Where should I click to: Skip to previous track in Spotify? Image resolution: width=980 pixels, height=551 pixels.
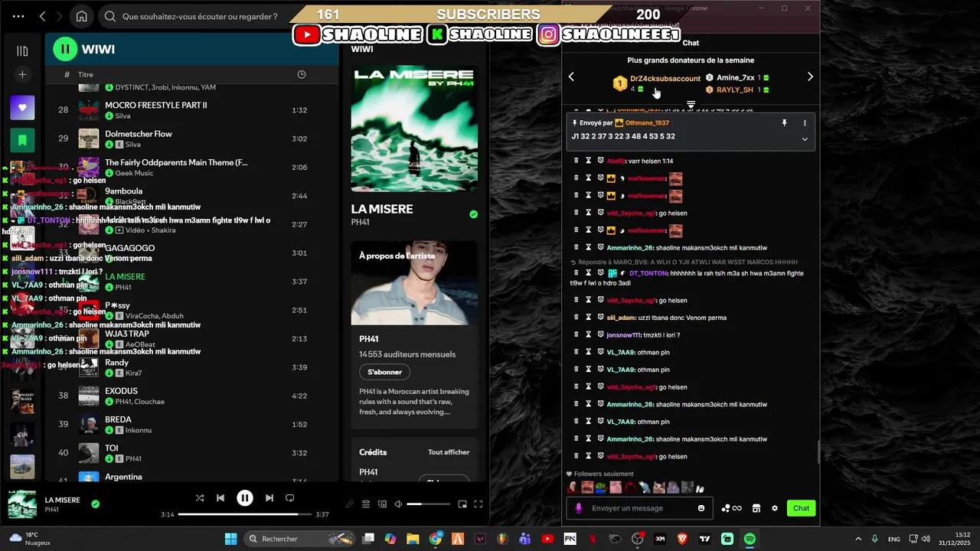(x=220, y=498)
